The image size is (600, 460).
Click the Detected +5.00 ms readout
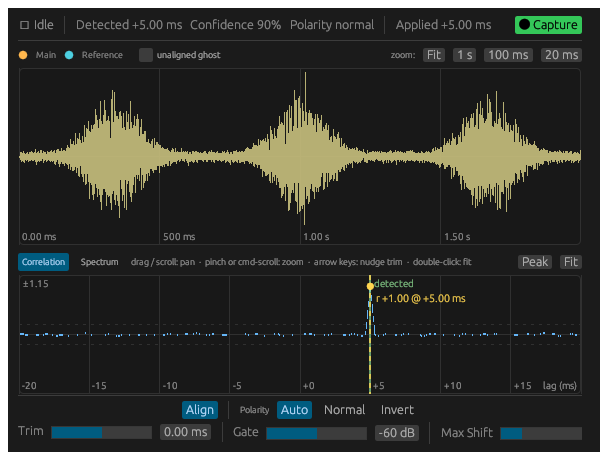129,25
